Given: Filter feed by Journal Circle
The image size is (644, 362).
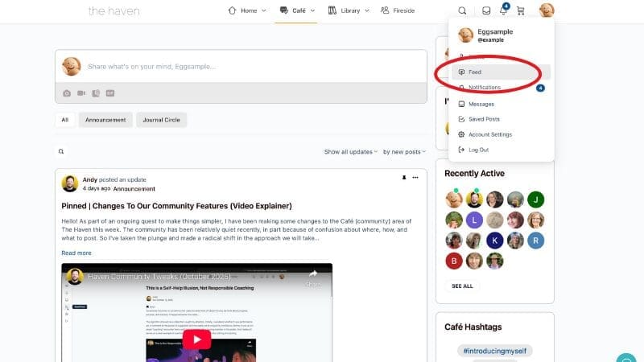Looking at the screenshot, I should [161, 120].
